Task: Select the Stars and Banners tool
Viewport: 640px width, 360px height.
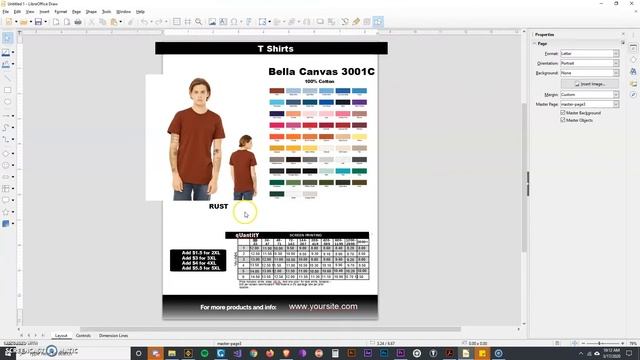Action: 6,212
